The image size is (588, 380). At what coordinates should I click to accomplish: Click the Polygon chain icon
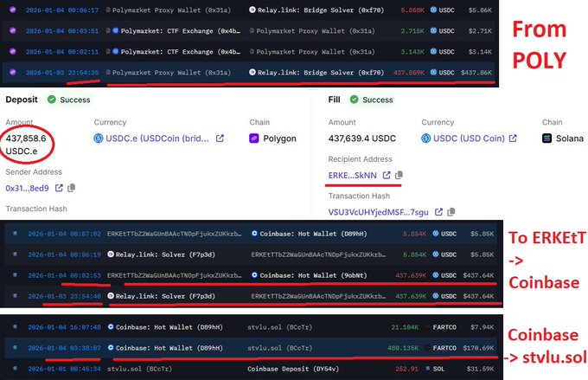255,138
